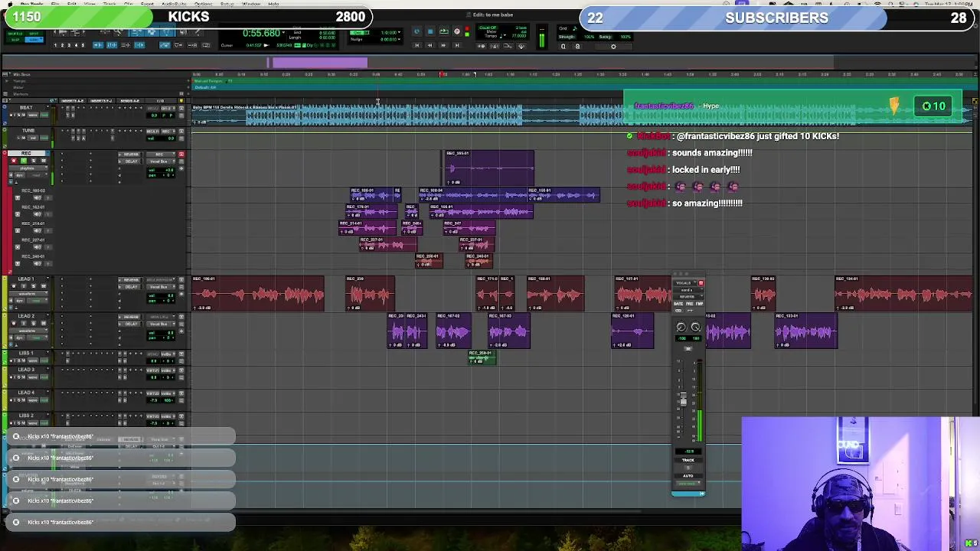Click the left pan knob on the floating strip

(x=681, y=327)
